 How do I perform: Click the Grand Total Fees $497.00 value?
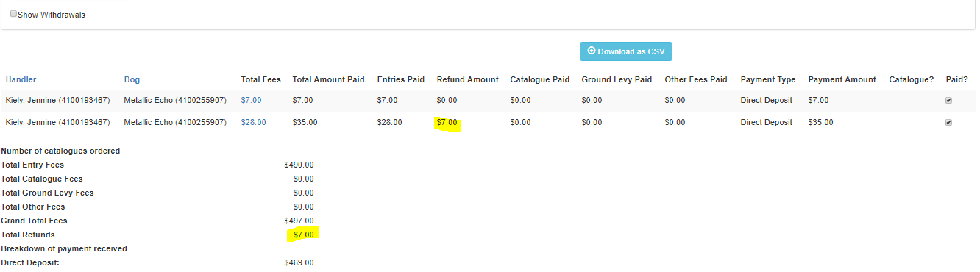299,221
